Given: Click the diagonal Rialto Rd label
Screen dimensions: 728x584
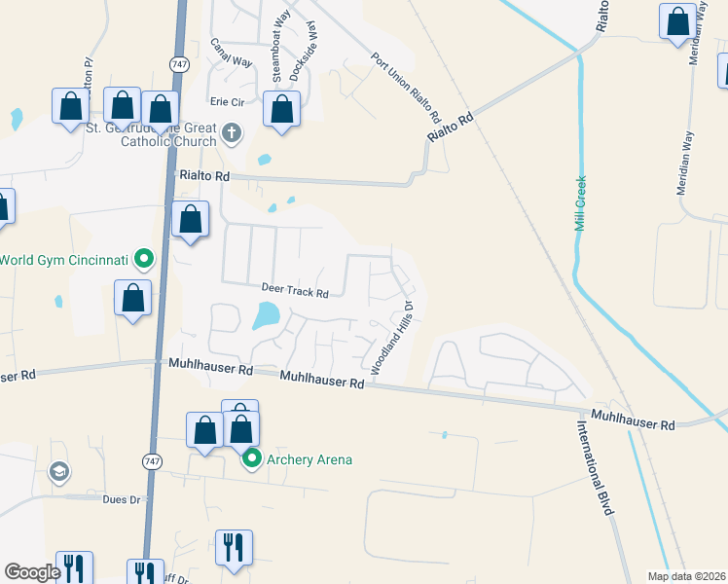Looking at the screenshot, I should [x=451, y=127].
